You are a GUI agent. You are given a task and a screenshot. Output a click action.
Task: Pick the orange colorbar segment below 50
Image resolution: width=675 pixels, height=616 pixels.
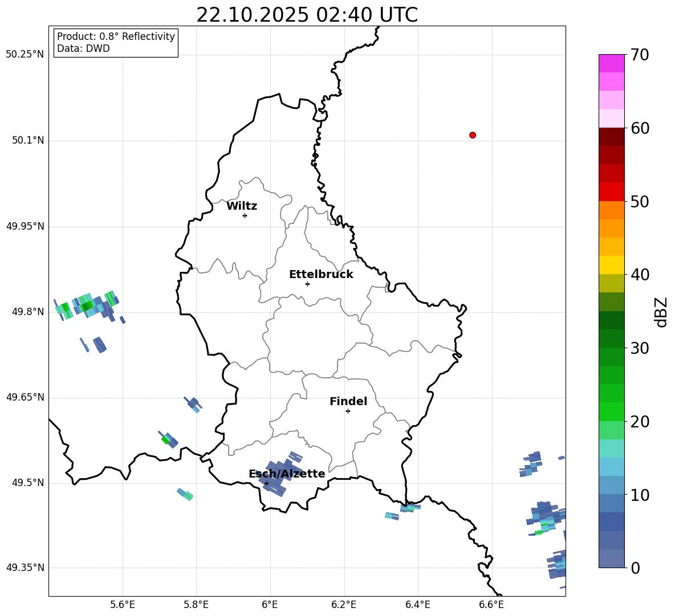(611, 210)
